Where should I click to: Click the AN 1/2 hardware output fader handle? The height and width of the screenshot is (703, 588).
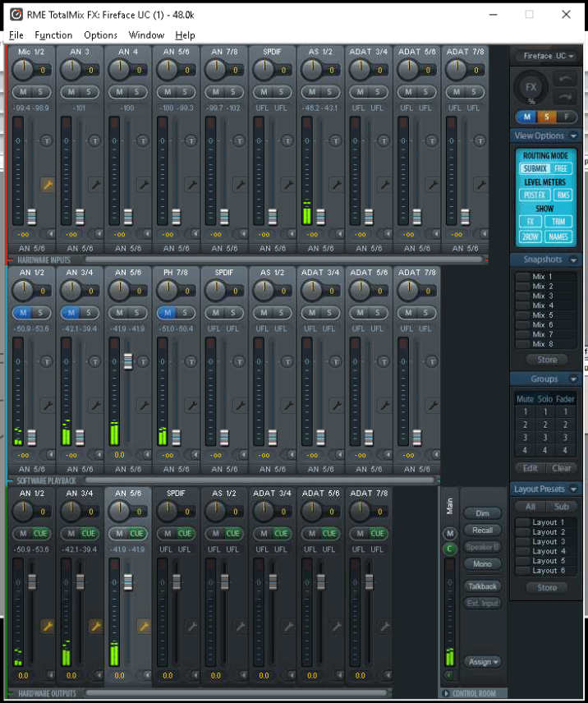tap(32, 582)
